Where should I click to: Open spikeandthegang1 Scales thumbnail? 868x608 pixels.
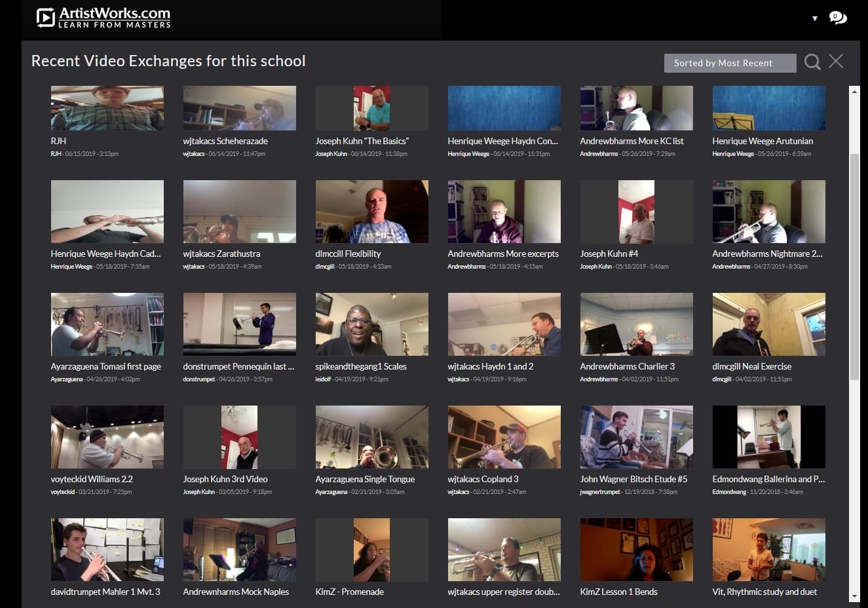[372, 324]
